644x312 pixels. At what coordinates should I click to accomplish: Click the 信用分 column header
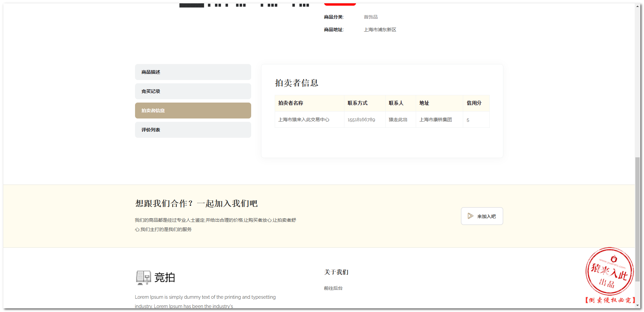click(474, 103)
